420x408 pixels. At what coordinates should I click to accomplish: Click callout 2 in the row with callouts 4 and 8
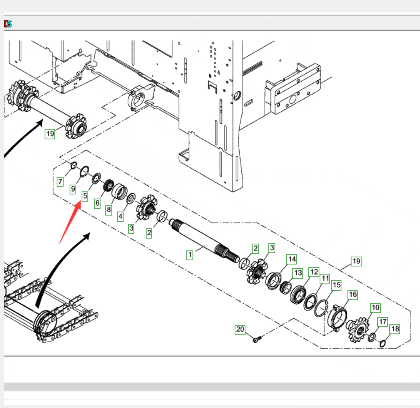149,233
